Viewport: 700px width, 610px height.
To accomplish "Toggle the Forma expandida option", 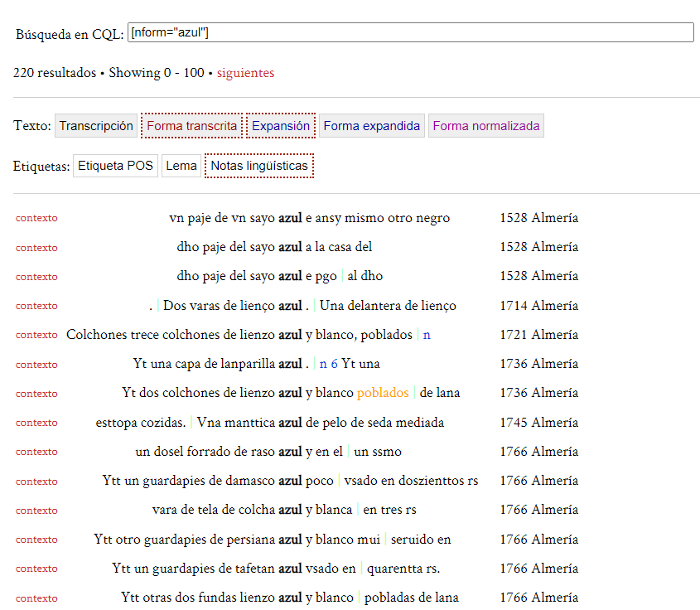I will point(372,126).
